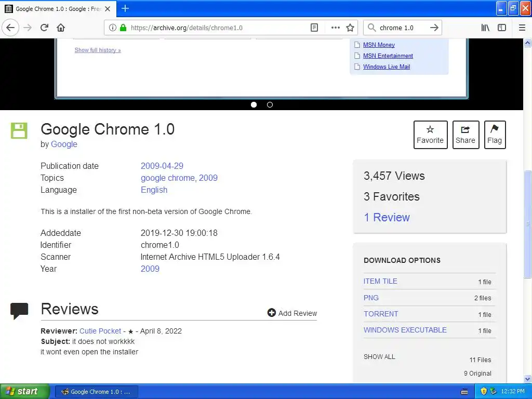Click the Year 2009 link

150,269
